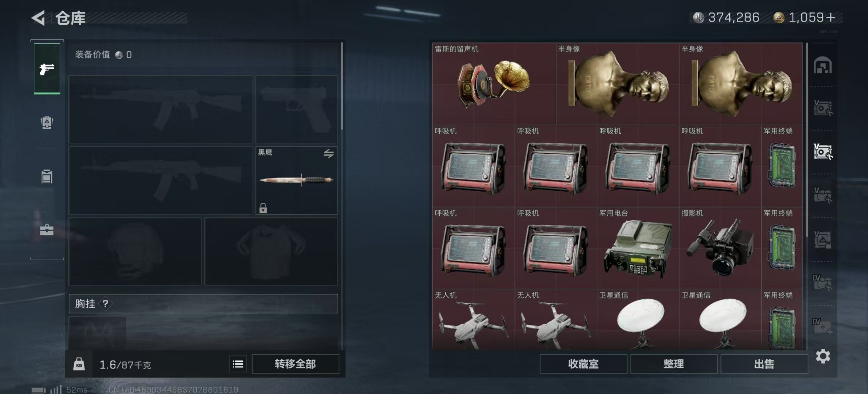Open inventory settings gear icon
The height and width of the screenshot is (394, 868).
point(823,356)
